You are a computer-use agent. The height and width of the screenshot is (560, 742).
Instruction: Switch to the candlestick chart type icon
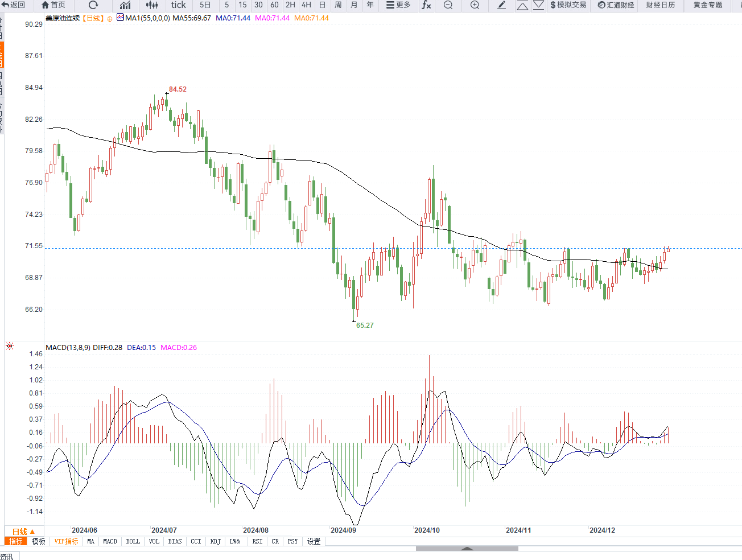click(152, 5)
